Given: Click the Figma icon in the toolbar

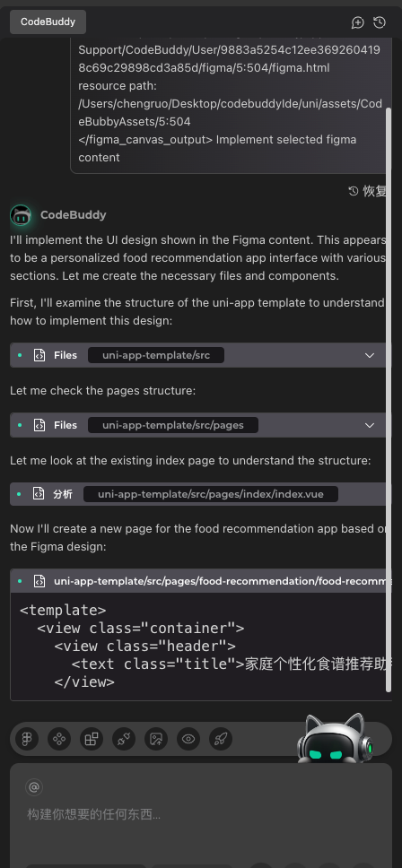Looking at the screenshot, I should pyautogui.click(x=27, y=739).
